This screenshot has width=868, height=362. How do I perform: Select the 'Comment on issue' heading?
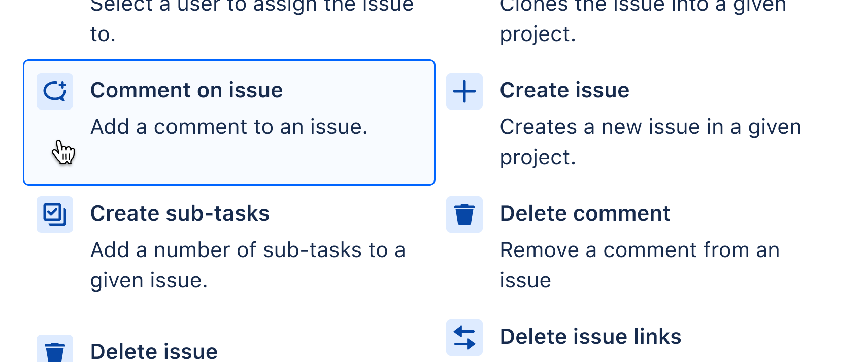tap(186, 90)
